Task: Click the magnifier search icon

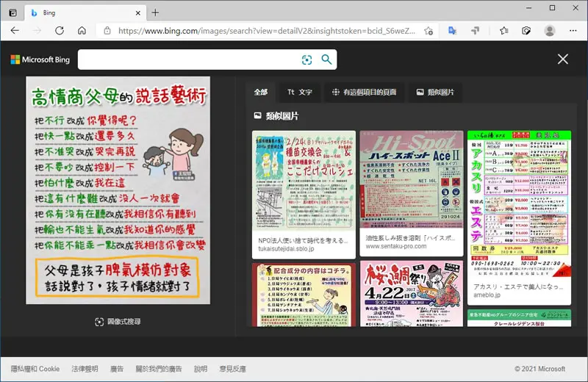Action: pyautogui.click(x=326, y=60)
